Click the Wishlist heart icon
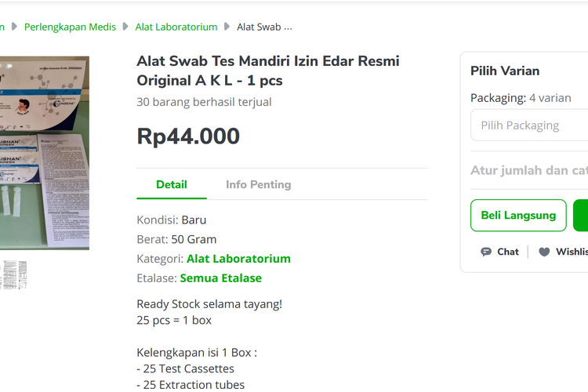Image resolution: width=588 pixels, height=392 pixels. click(544, 252)
